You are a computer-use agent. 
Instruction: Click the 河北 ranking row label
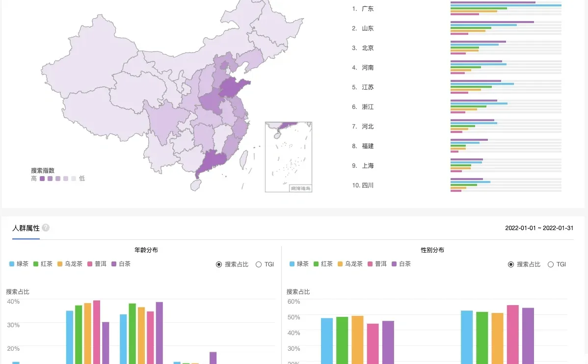[x=368, y=127]
